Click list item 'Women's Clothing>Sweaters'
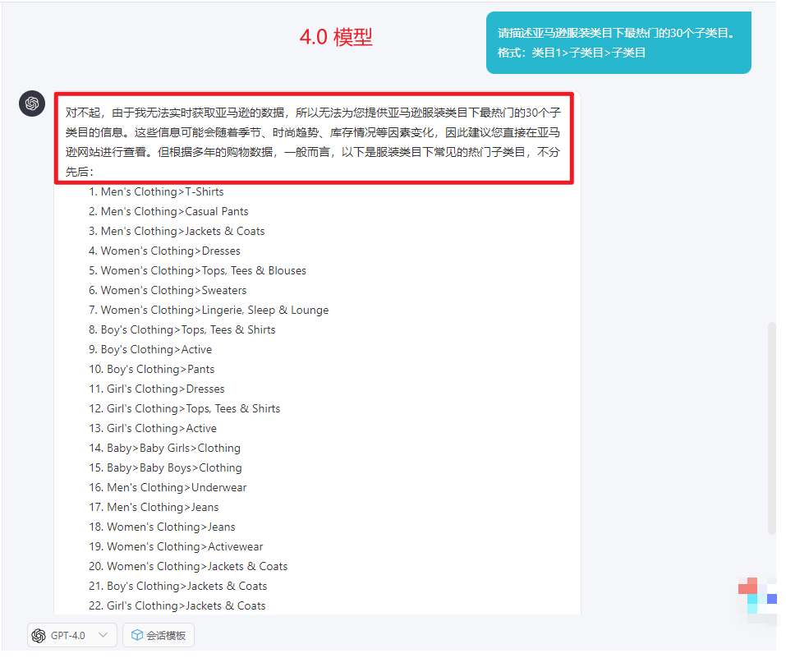 [168, 290]
